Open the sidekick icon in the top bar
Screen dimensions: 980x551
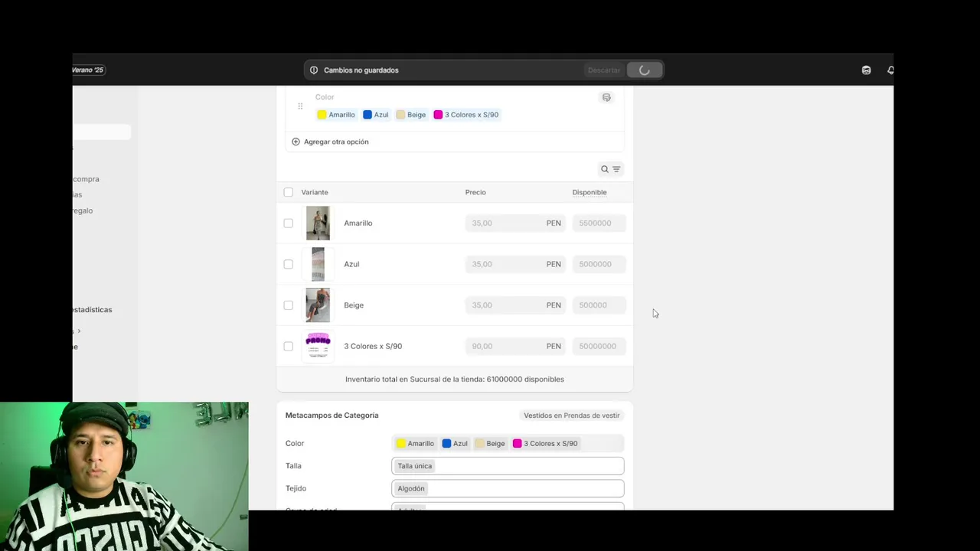866,70
